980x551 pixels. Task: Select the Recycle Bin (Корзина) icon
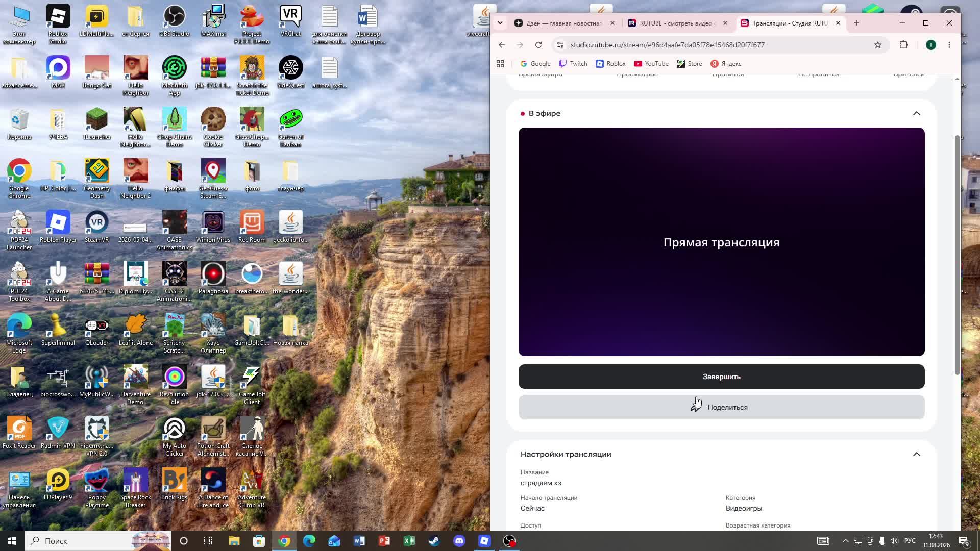[x=19, y=124]
